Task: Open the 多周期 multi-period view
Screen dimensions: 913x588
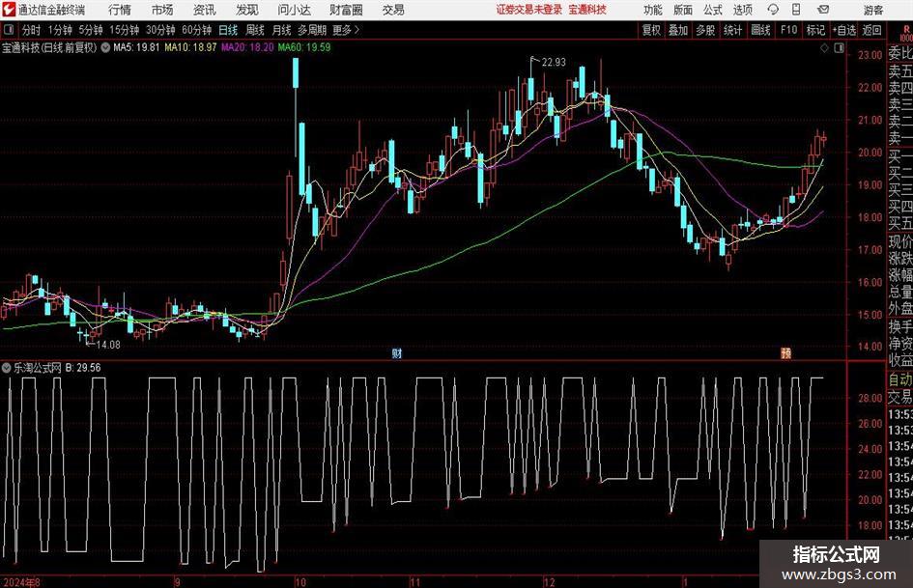Action: (312, 30)
